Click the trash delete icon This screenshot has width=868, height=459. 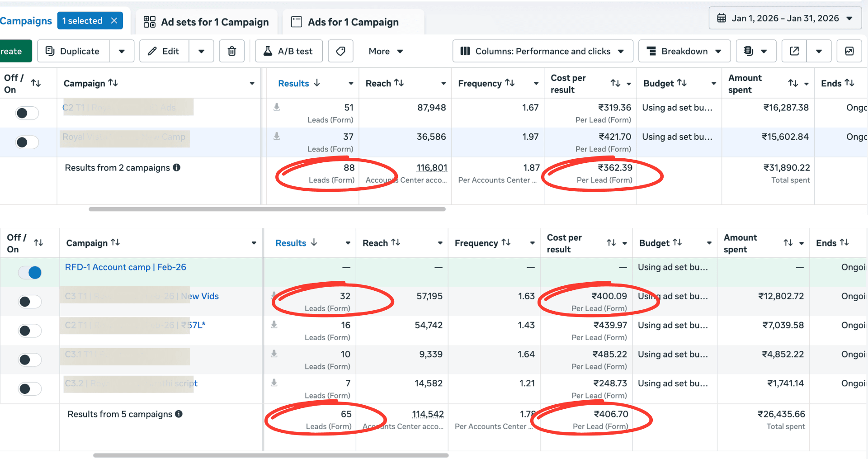(231, 51)
